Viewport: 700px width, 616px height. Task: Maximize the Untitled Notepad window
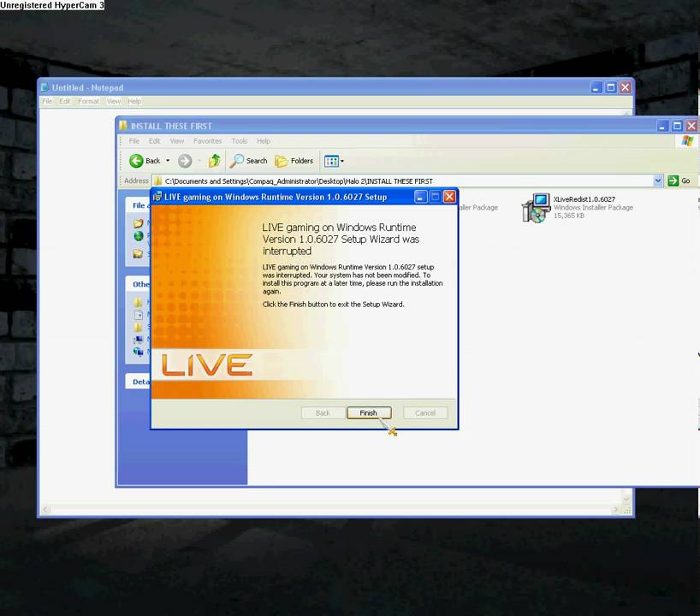pyautogui.click(x=611, y=87)
